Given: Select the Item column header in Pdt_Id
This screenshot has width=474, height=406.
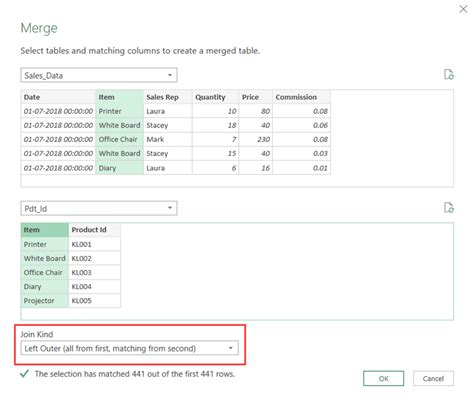Looking at the screenshot, I should [x=45, y=230].
